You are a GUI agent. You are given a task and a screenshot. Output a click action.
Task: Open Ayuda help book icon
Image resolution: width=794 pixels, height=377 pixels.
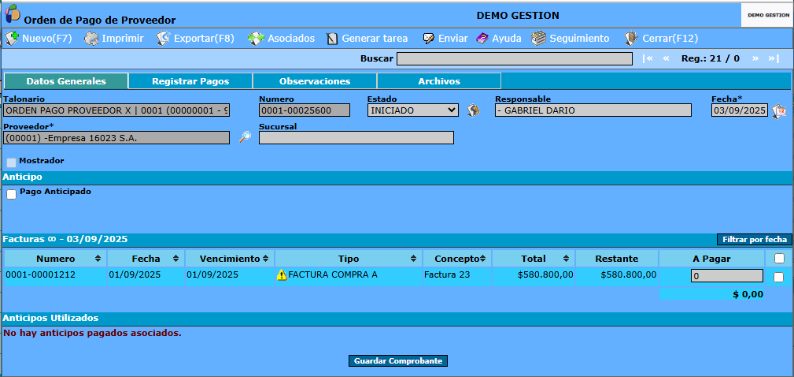point(483,38)
